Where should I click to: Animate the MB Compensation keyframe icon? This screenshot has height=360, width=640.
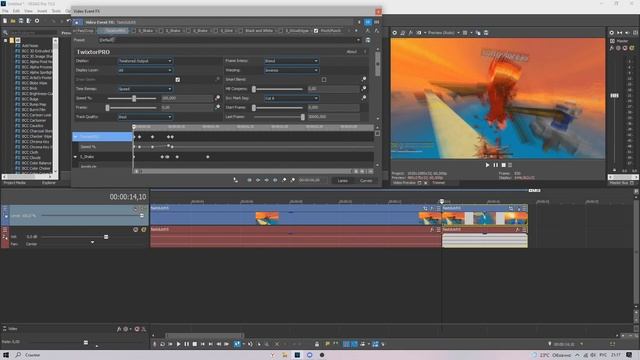pyautogui.click(x=364, y=89)
